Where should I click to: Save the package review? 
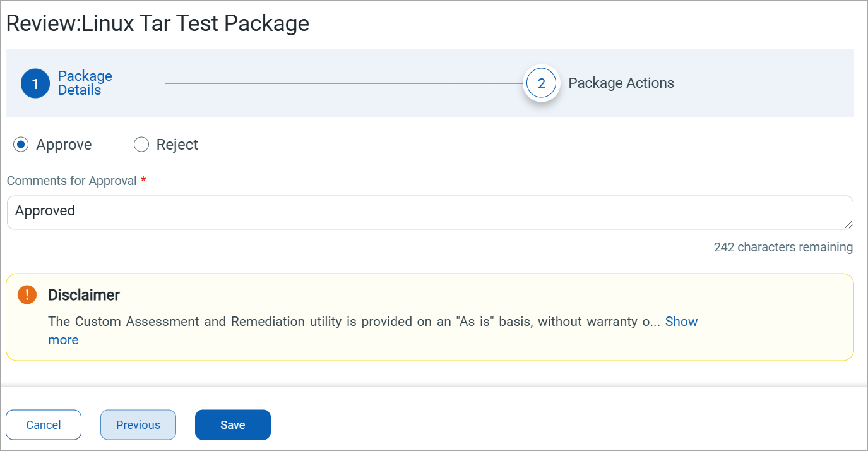pyautogui.click(x=232, y=424)
